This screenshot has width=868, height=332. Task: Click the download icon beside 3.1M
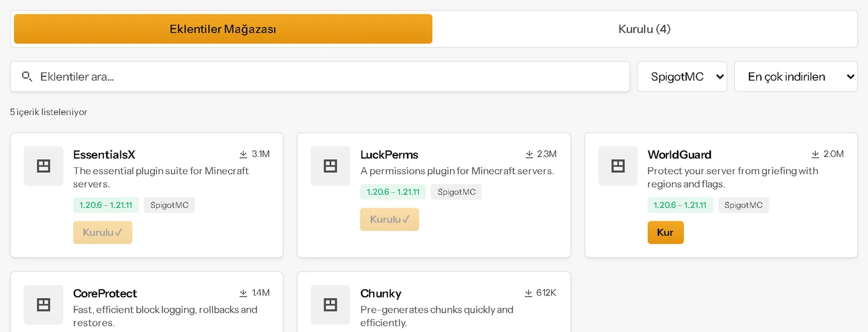243,154
